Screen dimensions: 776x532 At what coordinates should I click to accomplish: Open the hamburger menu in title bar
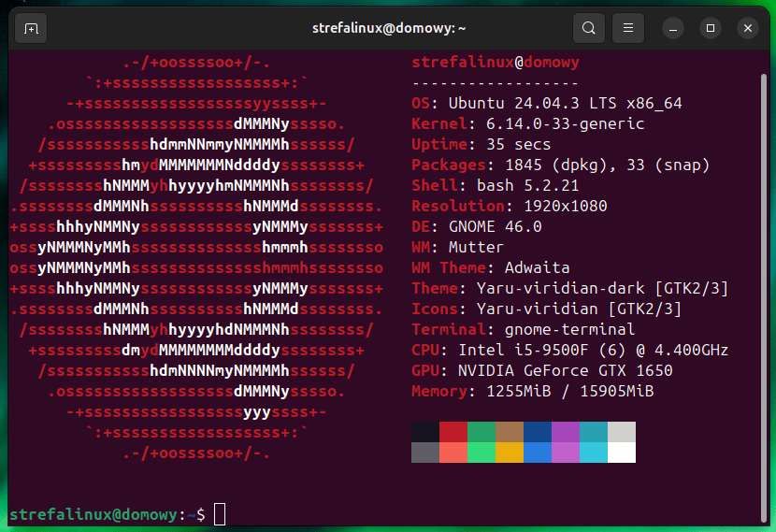[628, 28]
